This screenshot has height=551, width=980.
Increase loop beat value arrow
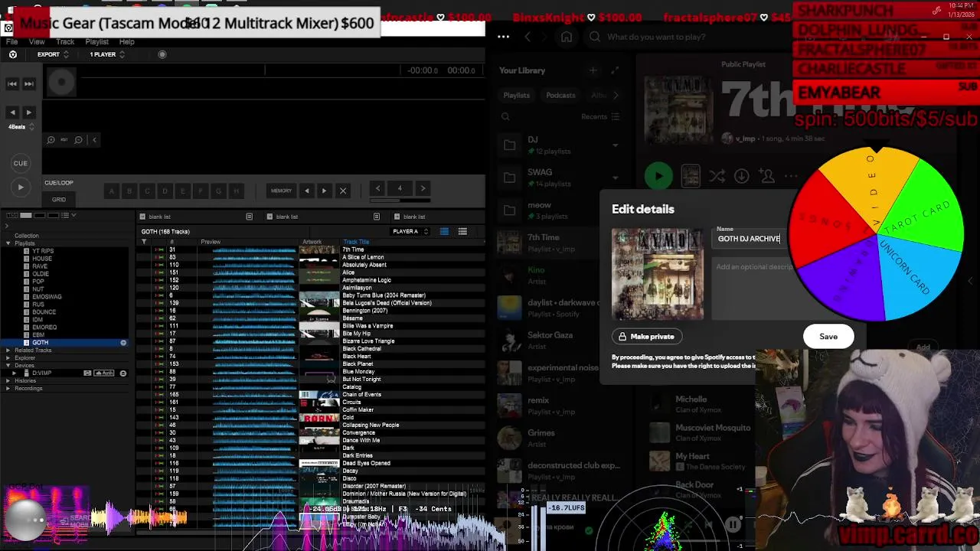point(423,188)
